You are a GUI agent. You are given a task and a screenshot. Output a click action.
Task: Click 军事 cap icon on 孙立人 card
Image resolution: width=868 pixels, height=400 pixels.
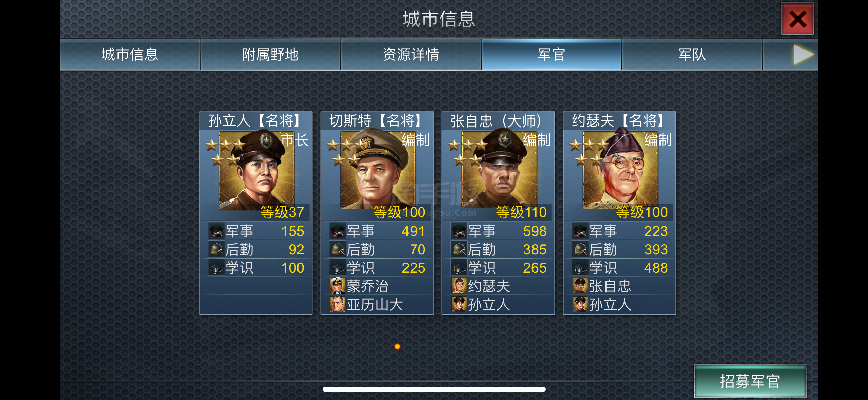point(216,231)
